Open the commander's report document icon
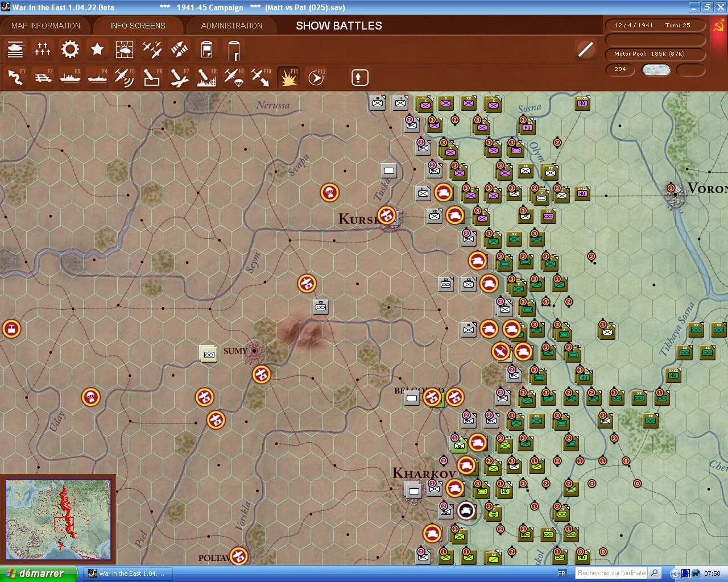The height and width of the screenshot is (582, 728). point(206,50)
